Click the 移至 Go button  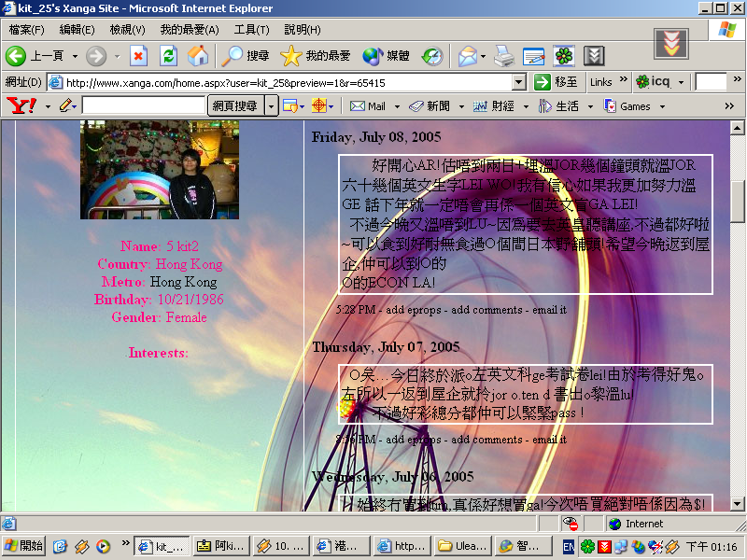point(556,82)
